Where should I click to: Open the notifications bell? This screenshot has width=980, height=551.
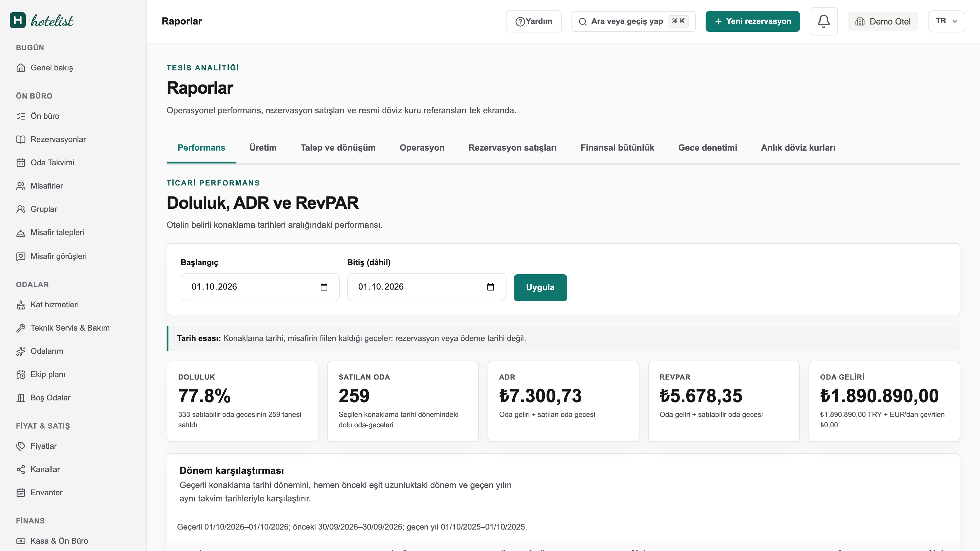coord(823,21)
